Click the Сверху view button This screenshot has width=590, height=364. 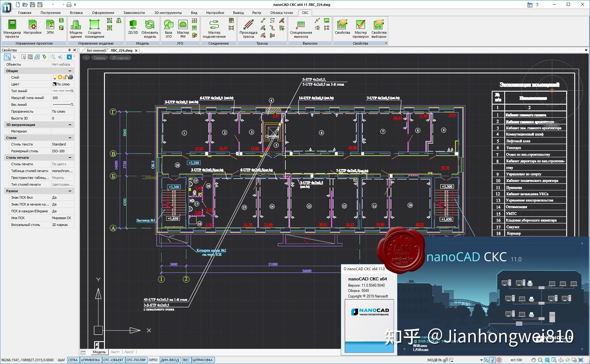[99, 58]
